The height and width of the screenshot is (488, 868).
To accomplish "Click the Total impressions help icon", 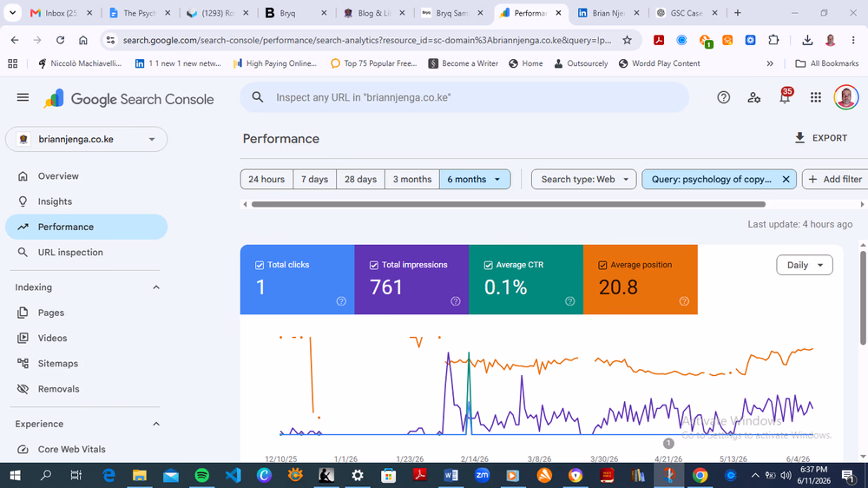I will [x=456, y=301].
